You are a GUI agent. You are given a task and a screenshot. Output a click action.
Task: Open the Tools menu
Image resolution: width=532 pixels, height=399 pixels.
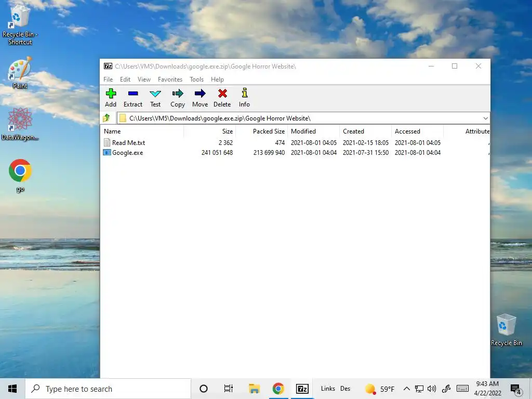[196, 79]
